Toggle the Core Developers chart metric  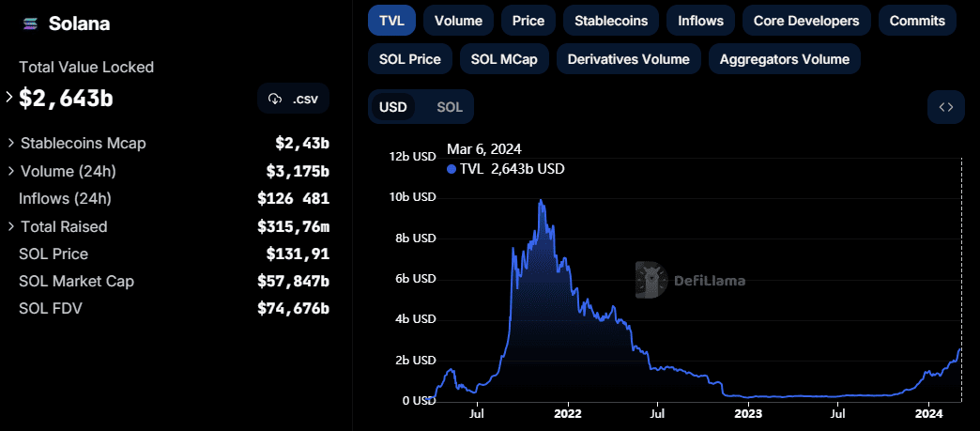[806, 21]
